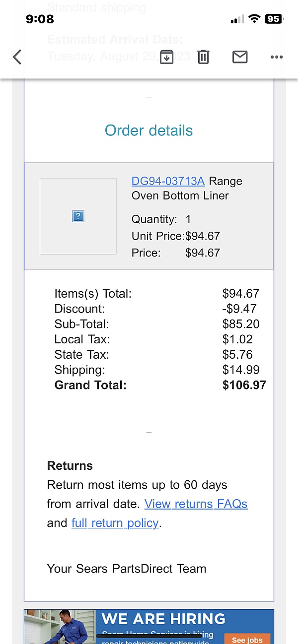Open the DG94-03713A part number link
Image resolution: width=298 pixels, height=644 pixels.
click(x=168, y=181)
